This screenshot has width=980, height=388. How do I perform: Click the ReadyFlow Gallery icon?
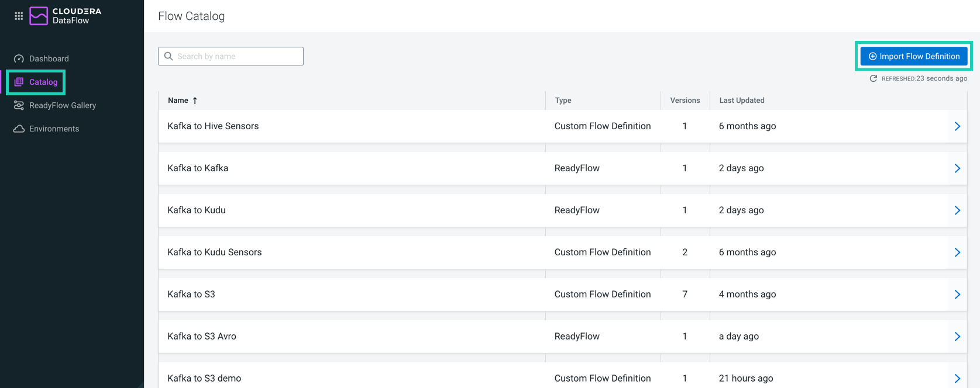(19, 105)
